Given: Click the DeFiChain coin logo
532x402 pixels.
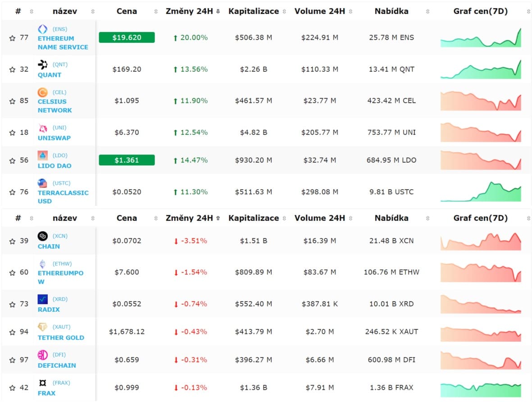Looking at the screenshot, I should pyautogui.click(x=42, y=355).
